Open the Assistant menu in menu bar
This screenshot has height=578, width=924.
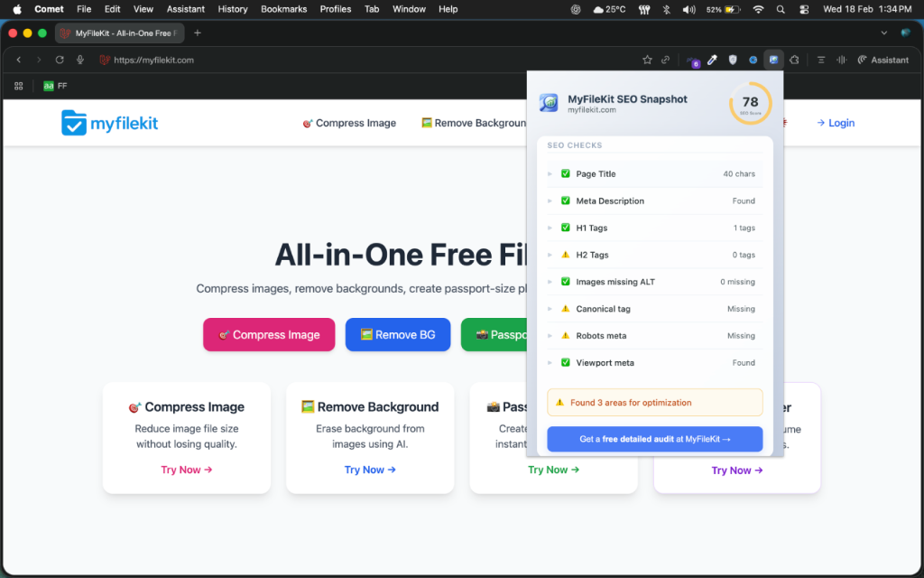click(x=186, y=9)
